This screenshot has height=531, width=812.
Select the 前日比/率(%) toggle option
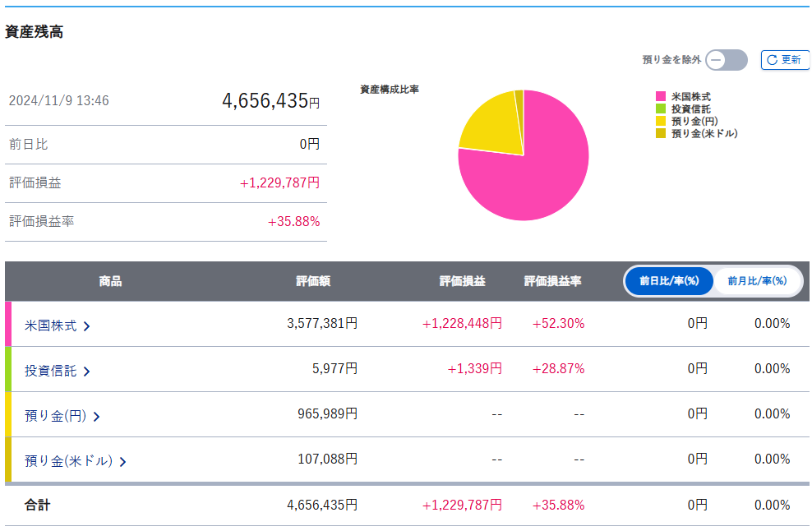(x=669, y=281)
